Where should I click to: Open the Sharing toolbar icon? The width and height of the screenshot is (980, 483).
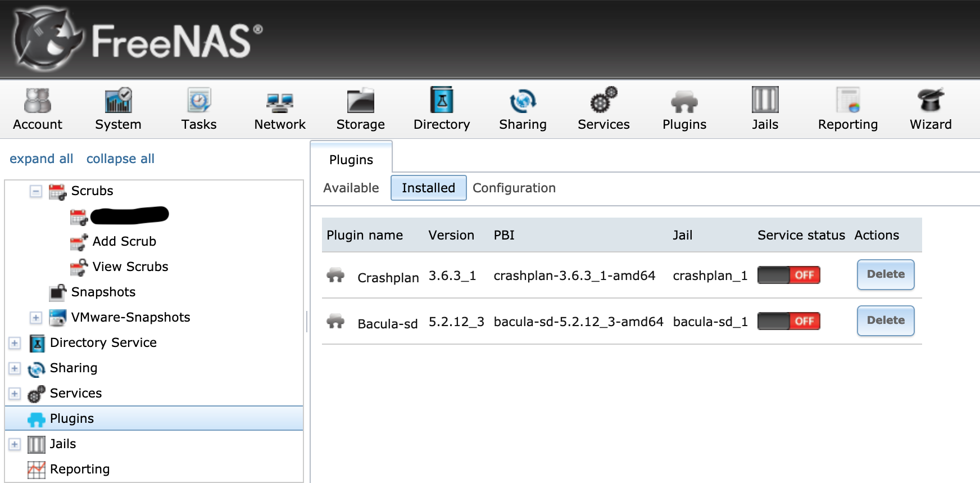(523, 101)
